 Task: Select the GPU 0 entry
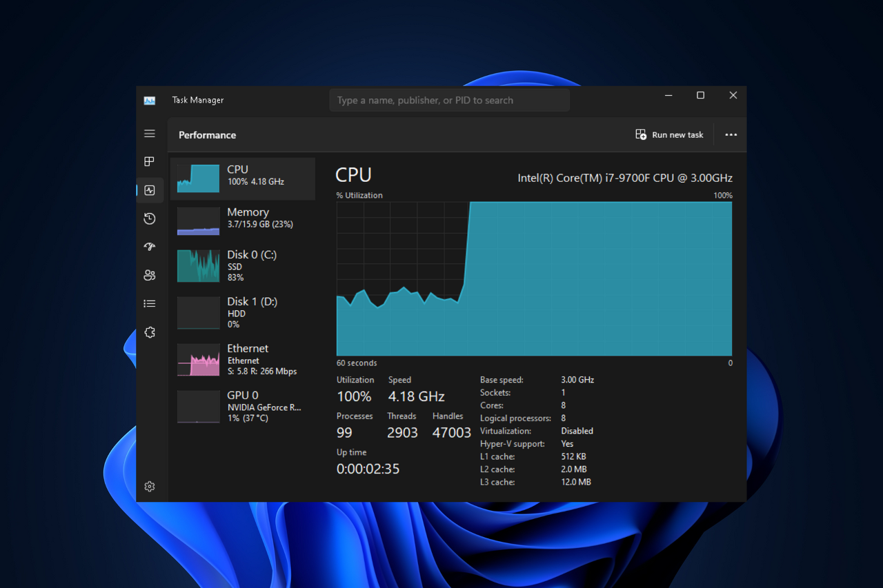pyautogui.click(x=243, y=406)
